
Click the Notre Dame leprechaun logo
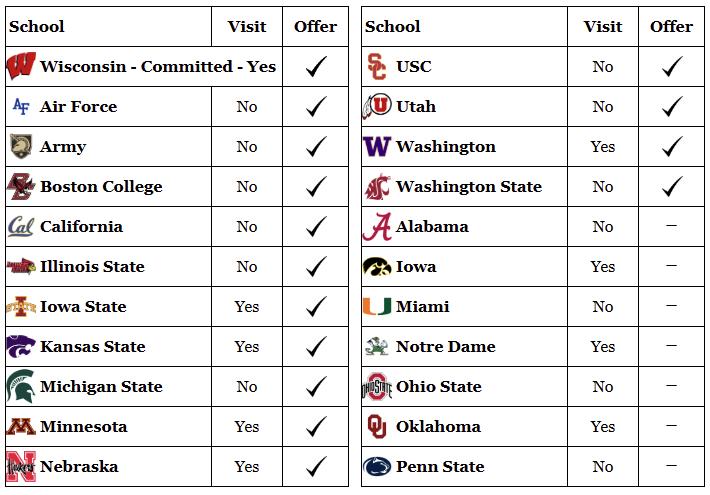tap(377, 347)
